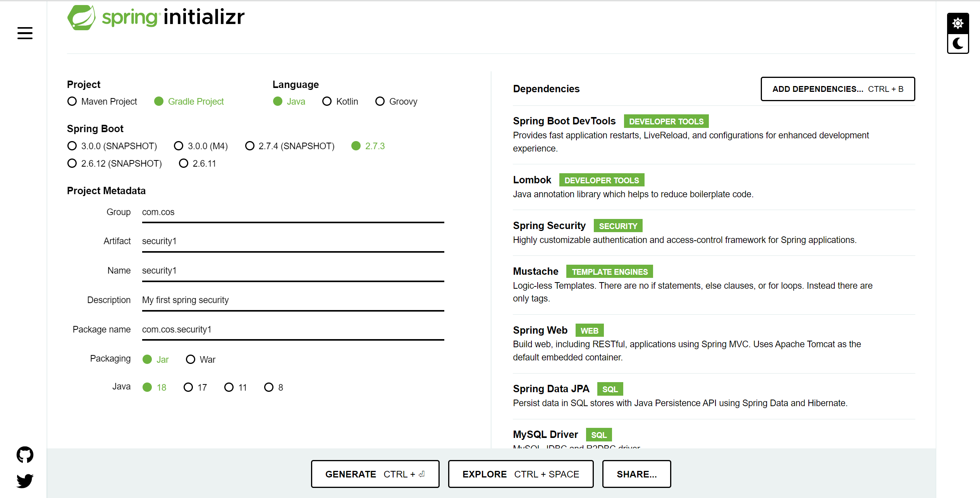
Task: Click DEVELOPER TOOLS tag beside Lombok
Action: (x=602, y=180)
